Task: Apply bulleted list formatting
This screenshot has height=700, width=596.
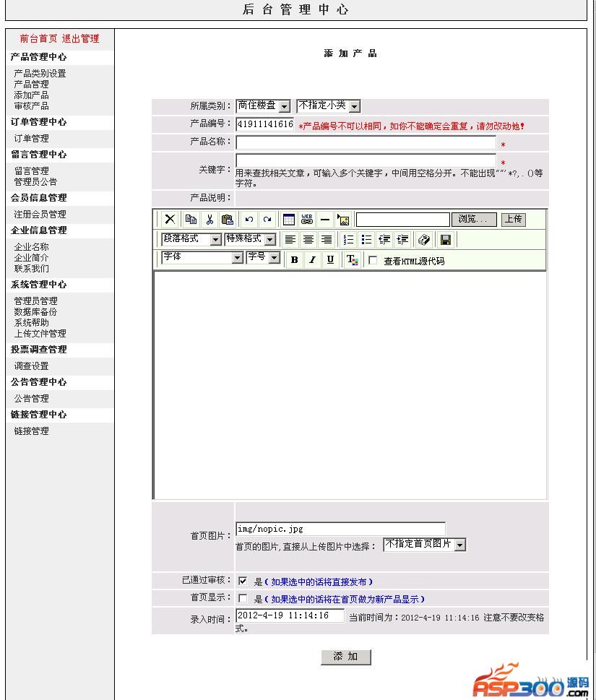Action: [366, 240]
